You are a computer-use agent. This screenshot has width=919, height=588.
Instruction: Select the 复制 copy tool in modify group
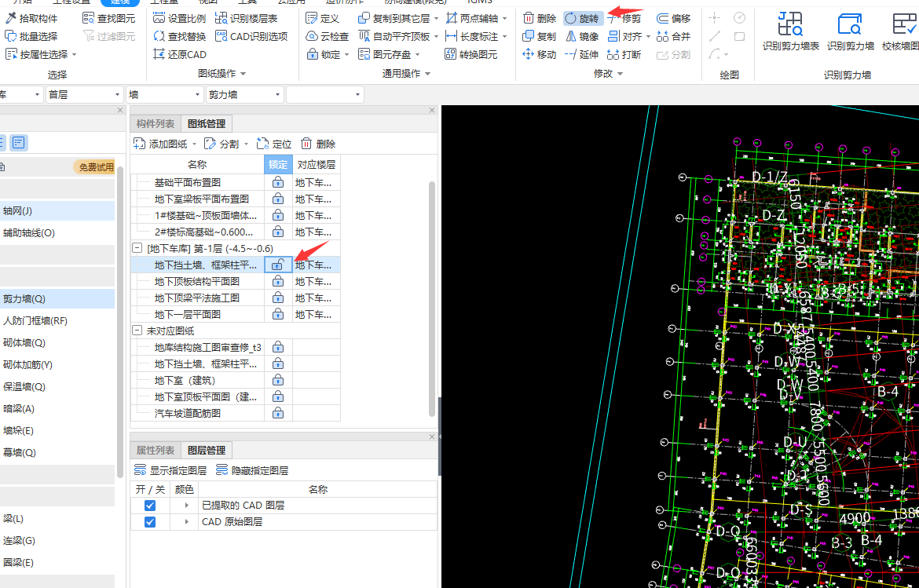[x=539, y=36]
